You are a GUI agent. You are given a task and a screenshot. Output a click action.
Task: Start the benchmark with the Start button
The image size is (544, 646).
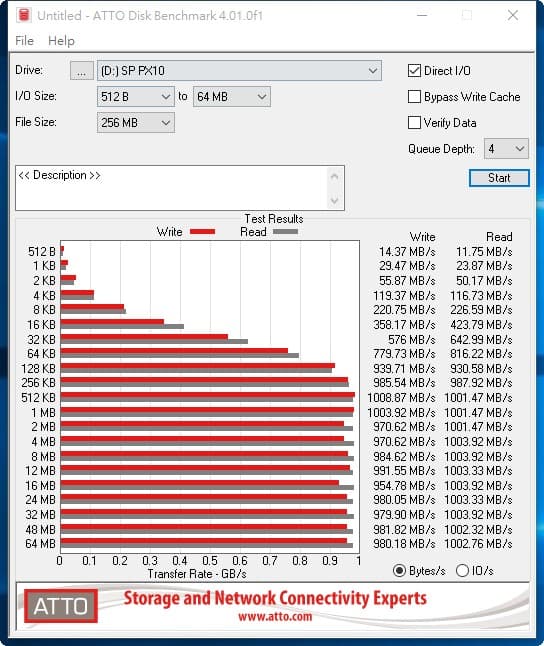click(x=499, y=178)
